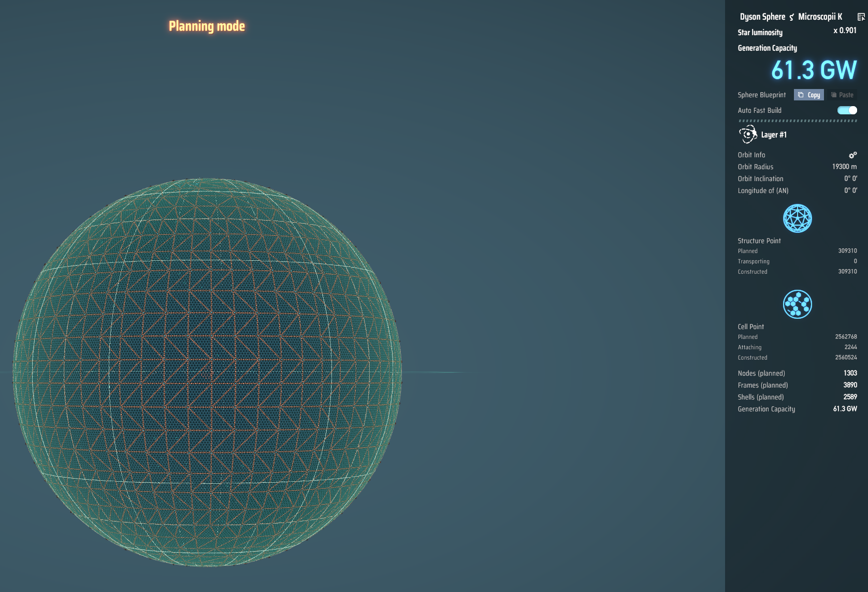Click the copy icon in the Copy button
868x592 pixels.
(x=801, y=95)
